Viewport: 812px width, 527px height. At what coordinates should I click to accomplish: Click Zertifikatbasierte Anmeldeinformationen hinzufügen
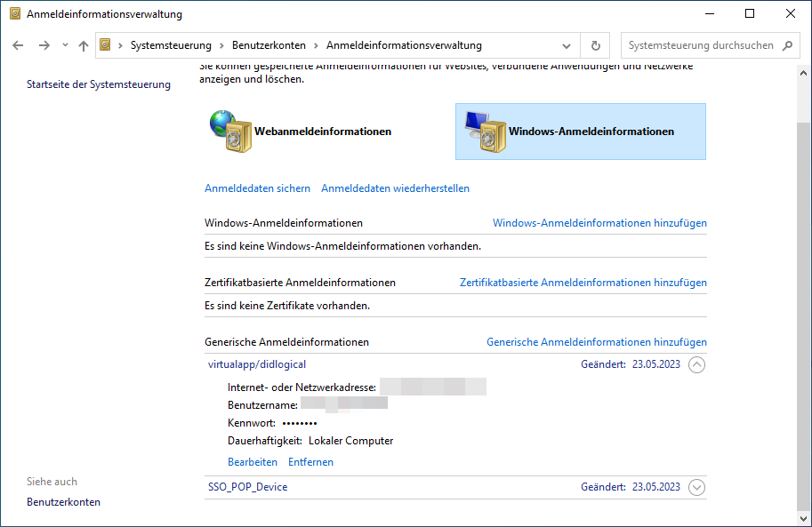[583, 283]
